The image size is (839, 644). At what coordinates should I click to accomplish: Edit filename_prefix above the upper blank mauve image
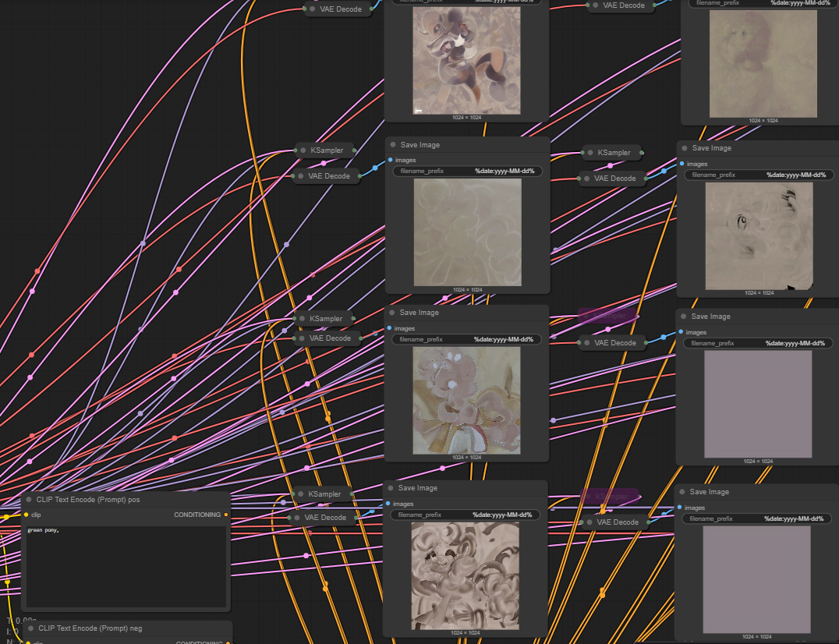click(x=758, y=343)
